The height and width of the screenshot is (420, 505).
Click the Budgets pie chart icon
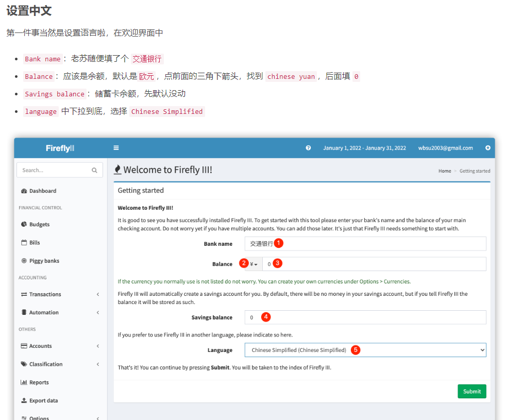click(24, 224)
